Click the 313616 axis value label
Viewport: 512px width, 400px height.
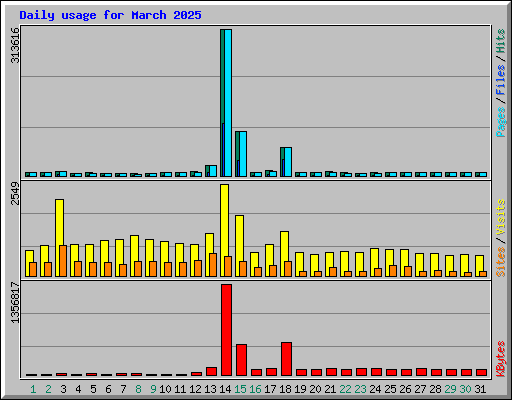pos(15,45)
